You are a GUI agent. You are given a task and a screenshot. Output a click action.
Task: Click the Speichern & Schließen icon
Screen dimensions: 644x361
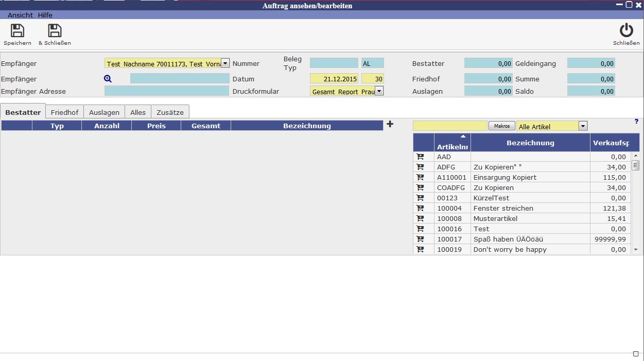pyautogui.click(x=55, y=31)
